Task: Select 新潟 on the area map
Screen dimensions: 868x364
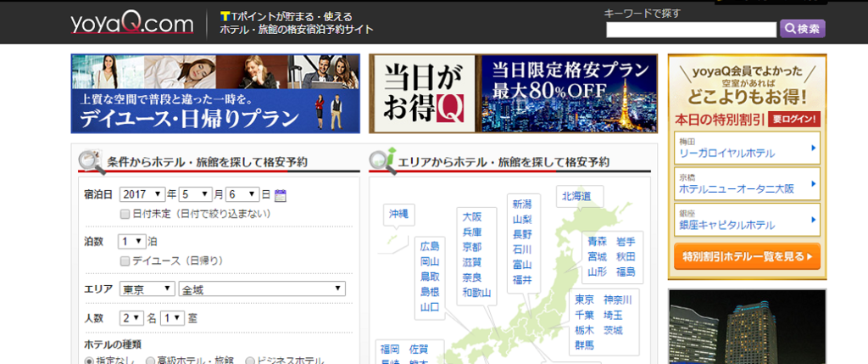Action: point(522,204)
